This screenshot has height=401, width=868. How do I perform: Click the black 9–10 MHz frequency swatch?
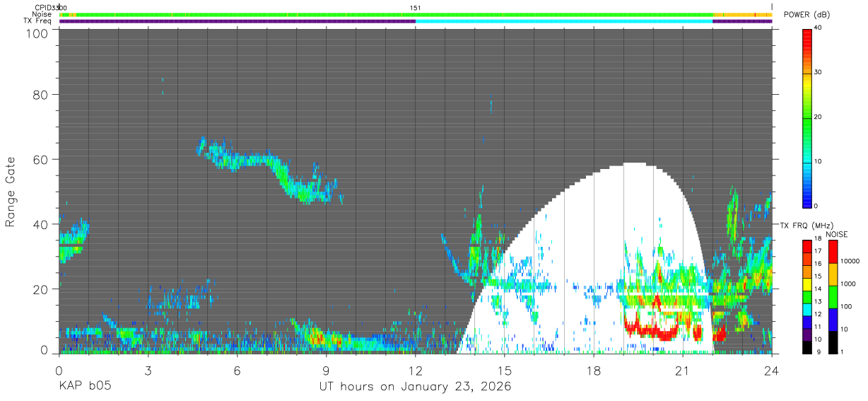click(807, 347)
